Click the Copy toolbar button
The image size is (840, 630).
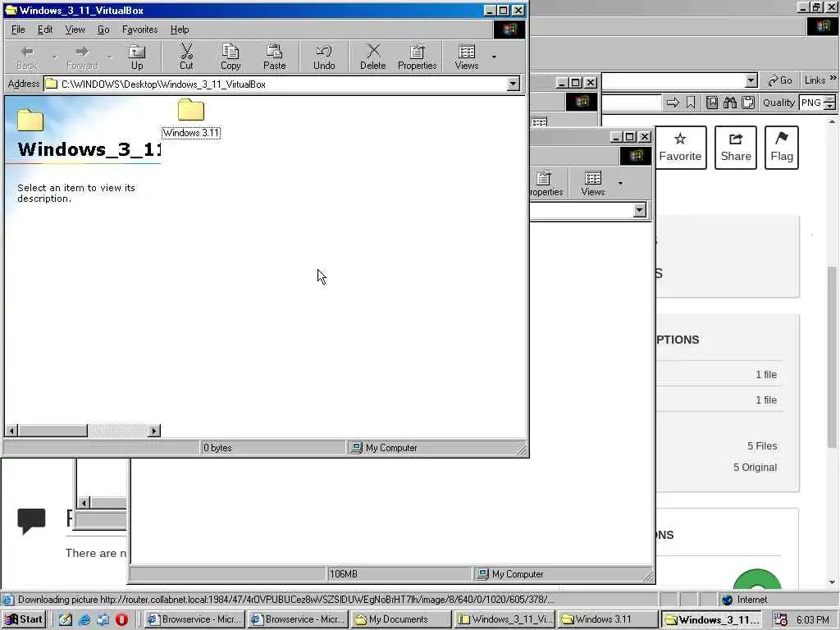(231, 57)
